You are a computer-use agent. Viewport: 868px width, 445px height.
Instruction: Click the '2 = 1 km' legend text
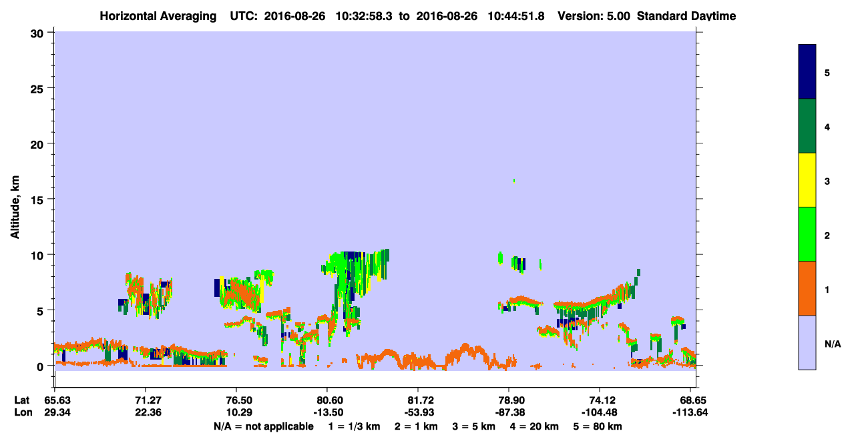pyautogui.click(x=416, y=426)
